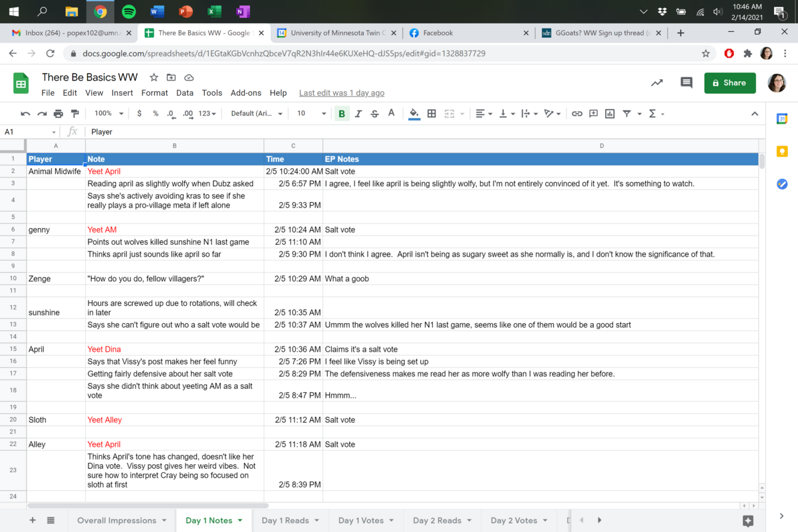Open the comment history icon

click(686, 82)
